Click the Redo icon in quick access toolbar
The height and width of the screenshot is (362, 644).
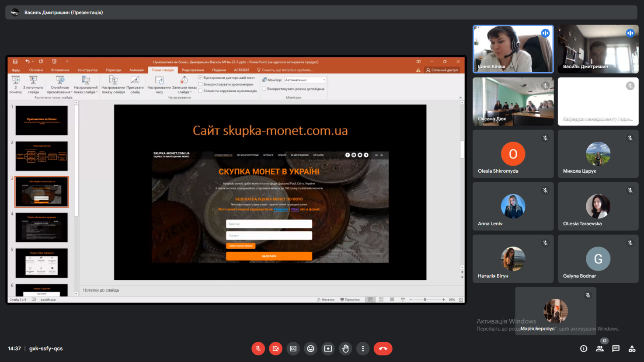coord(41,62)
